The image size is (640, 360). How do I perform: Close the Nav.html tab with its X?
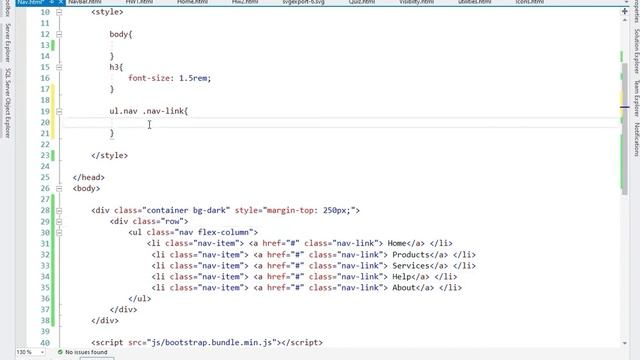point(60,2)
